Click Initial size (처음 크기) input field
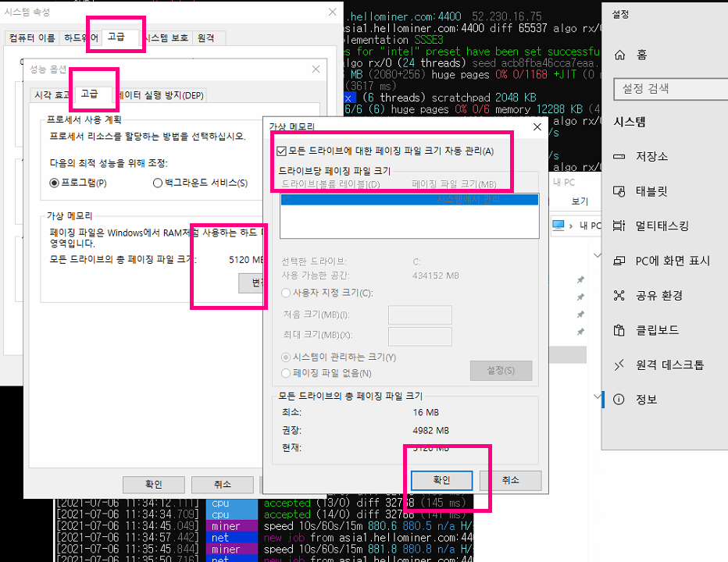 (420, 315)
